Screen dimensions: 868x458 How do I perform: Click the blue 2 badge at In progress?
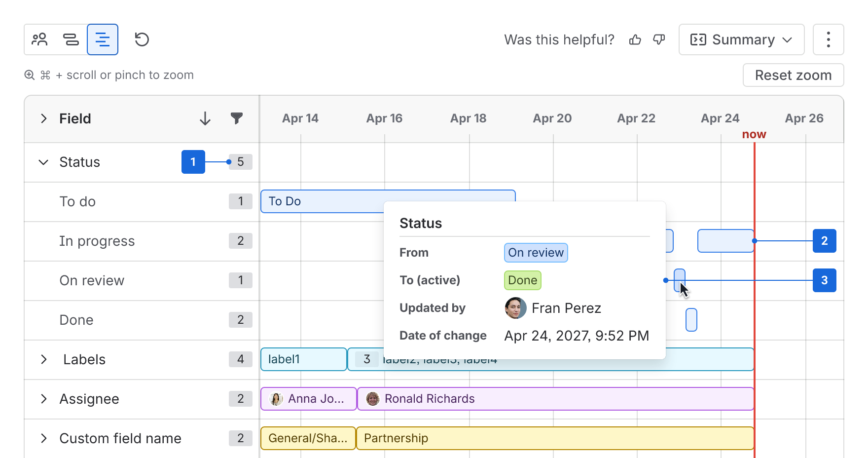825,241
